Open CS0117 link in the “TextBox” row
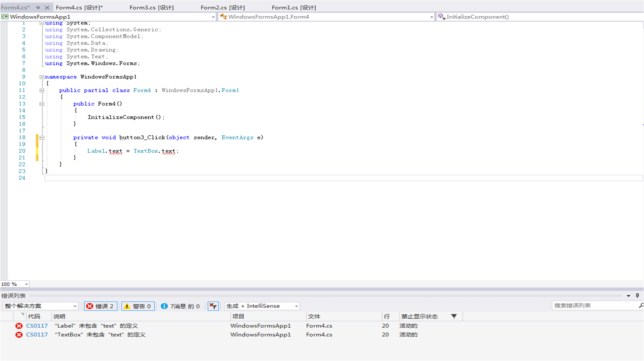644x361 pixels. click(x=37, y=335)
